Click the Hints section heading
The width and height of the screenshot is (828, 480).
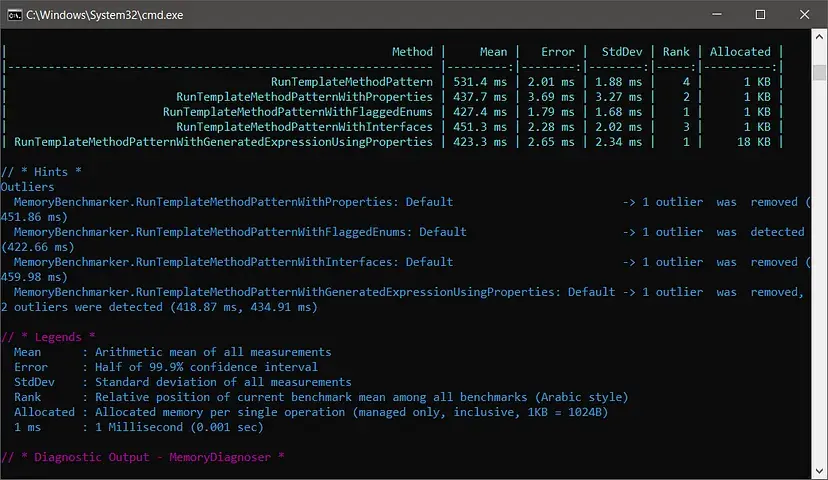point(41,172)
